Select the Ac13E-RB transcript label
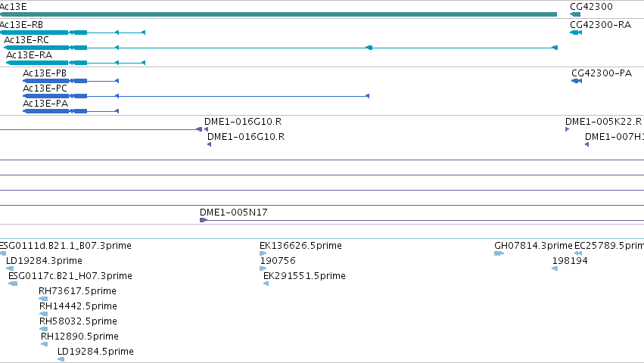This screenshot has width=644, height=363. (21, 25)
